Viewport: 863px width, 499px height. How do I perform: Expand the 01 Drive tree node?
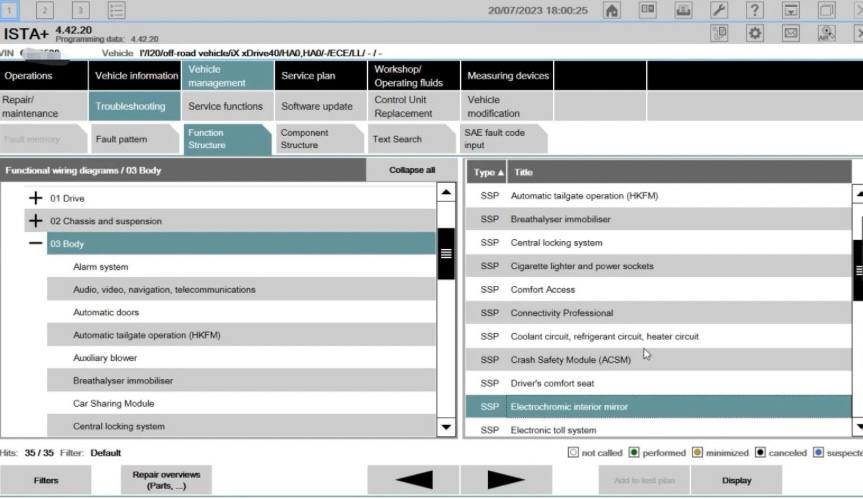point(36,198)
